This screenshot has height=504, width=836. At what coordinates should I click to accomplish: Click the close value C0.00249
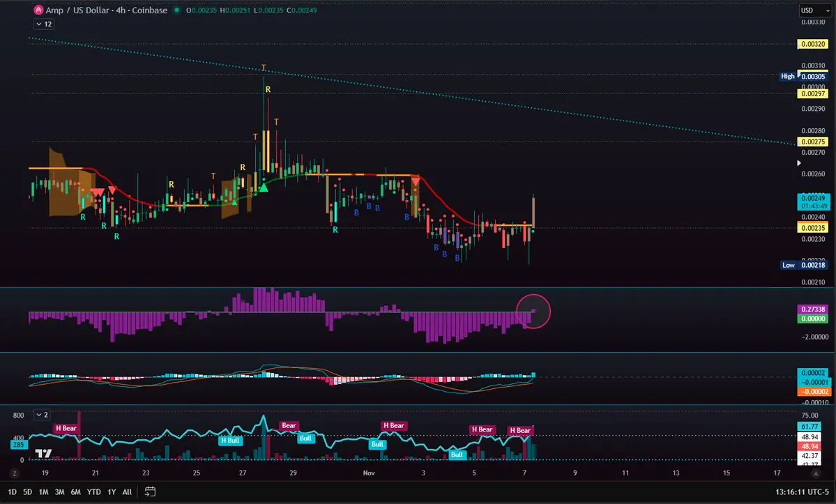point(302,10)
